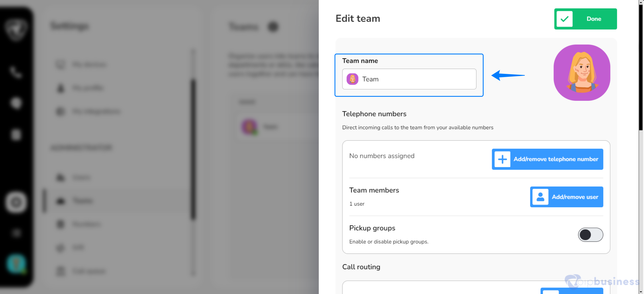Click the green Done checkmark icon
644x294 pixels.
tap(565, 19)
